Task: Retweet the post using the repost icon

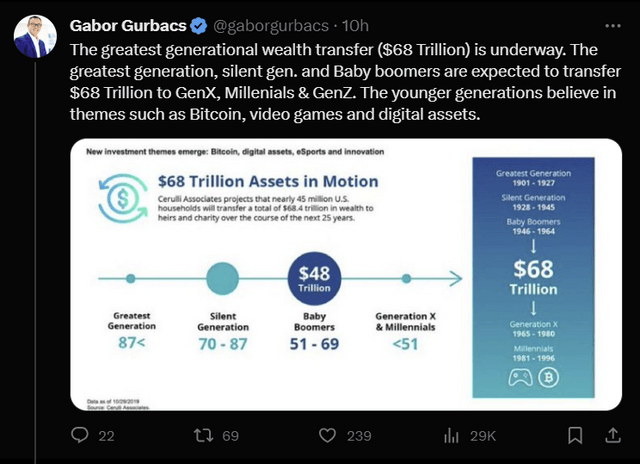Action: pos(203,436)
